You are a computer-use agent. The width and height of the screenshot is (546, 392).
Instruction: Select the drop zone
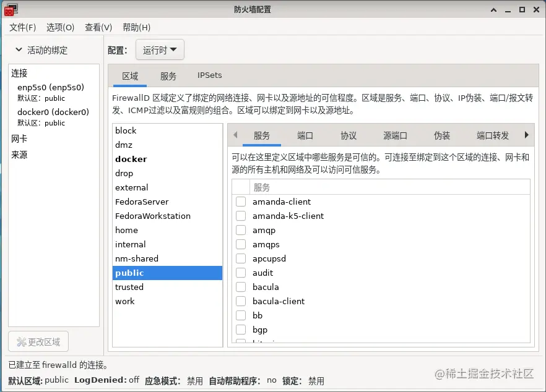pyautogui.click(x=168, y=173)
